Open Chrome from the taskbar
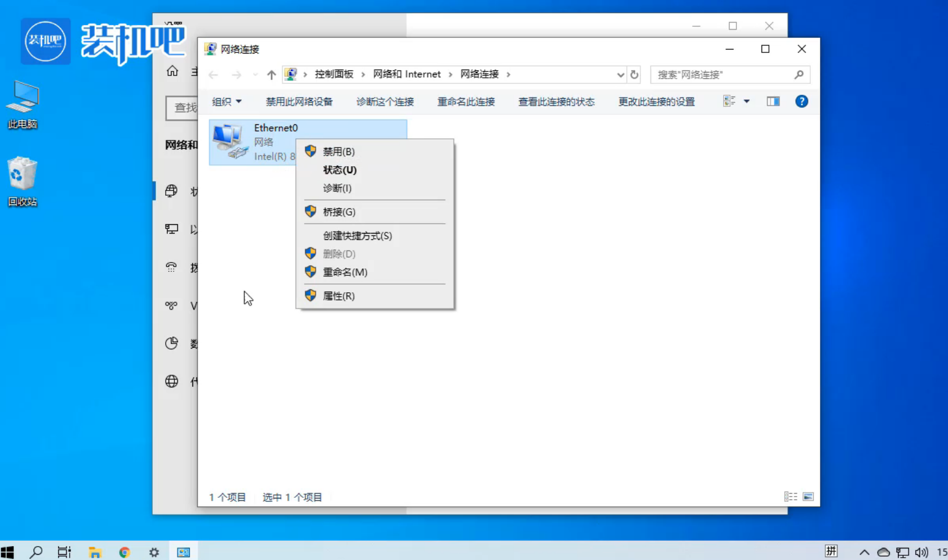The width and height of the screenshot is (948, 560). coord(124,552)
